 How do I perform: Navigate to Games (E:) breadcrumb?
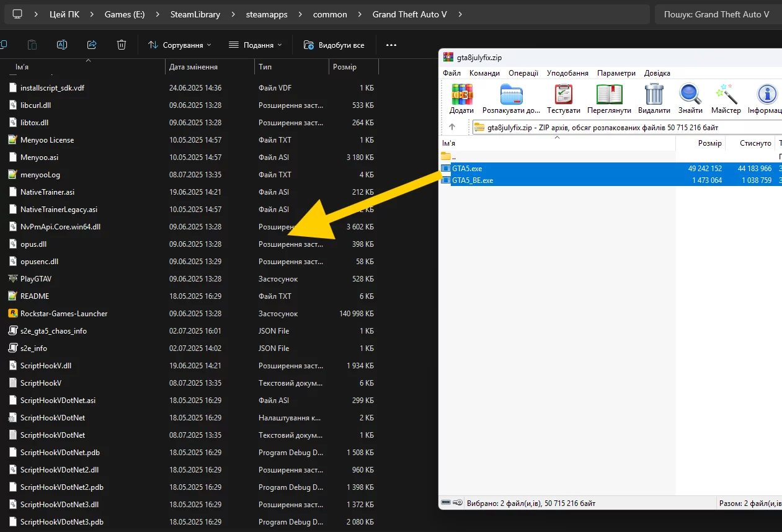(x=125, y=14)
